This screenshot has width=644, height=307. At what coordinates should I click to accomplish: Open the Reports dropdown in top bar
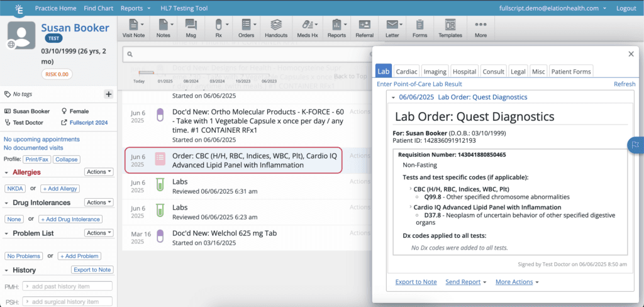[x=135, y=8]
